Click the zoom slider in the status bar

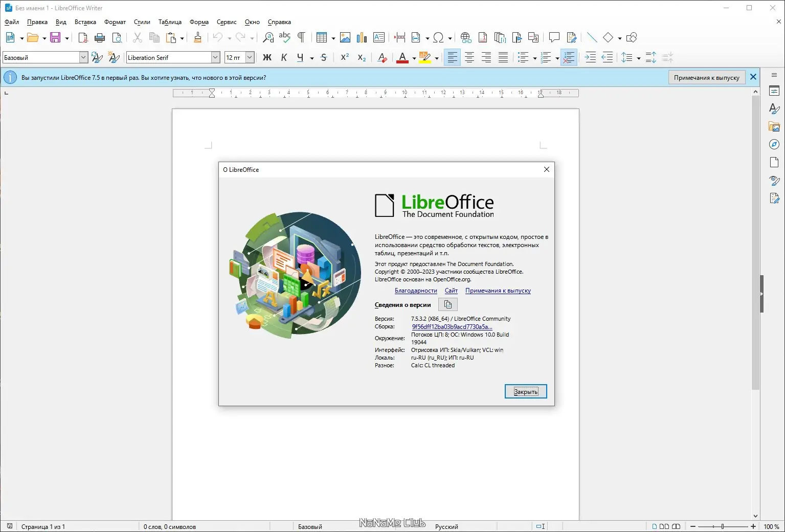click(723, 526)
